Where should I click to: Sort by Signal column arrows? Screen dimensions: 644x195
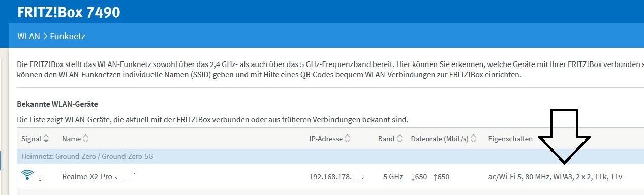coord(46,138)
